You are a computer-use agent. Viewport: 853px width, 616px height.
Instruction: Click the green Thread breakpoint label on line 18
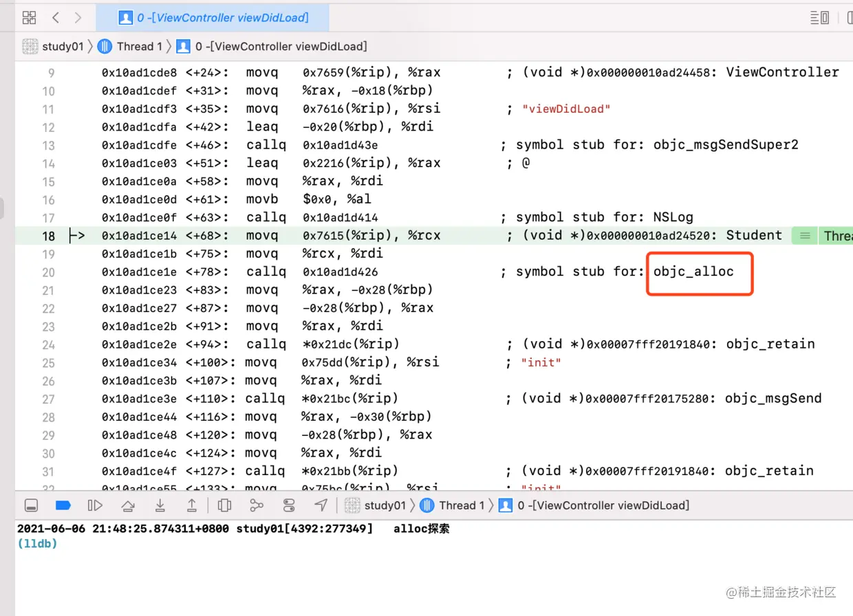point(836,235)
